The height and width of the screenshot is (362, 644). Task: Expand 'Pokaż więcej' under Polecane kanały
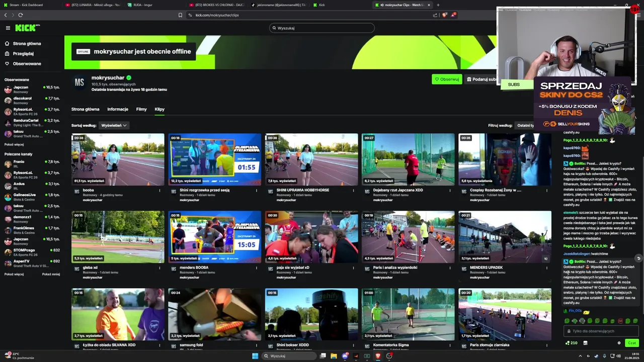coord(14,274)
